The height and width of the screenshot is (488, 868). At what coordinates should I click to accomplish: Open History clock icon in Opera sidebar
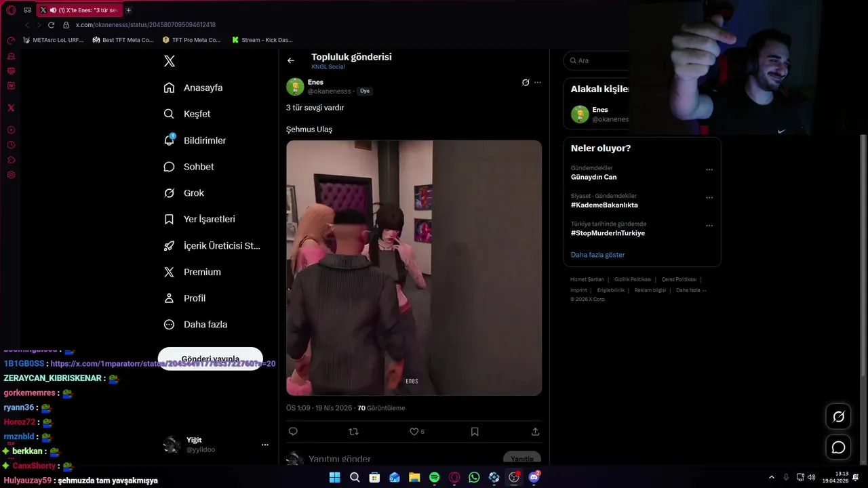pyautogui.click(x=11, y=145)
